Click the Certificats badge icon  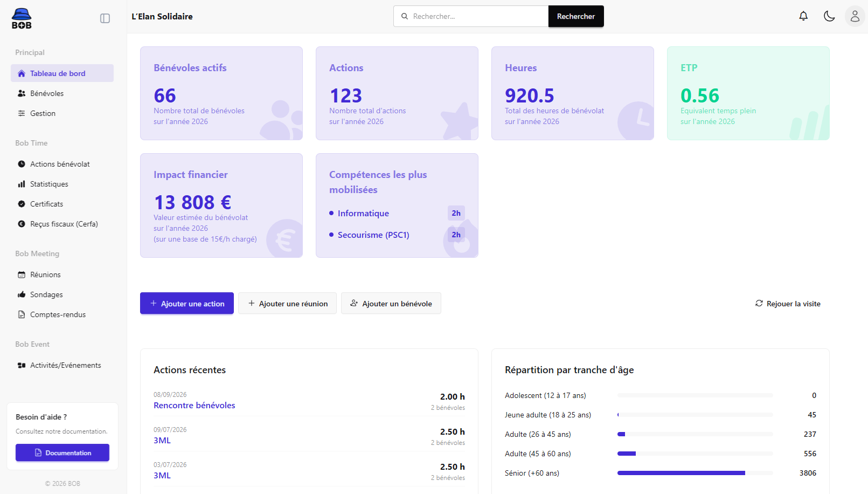22,204
